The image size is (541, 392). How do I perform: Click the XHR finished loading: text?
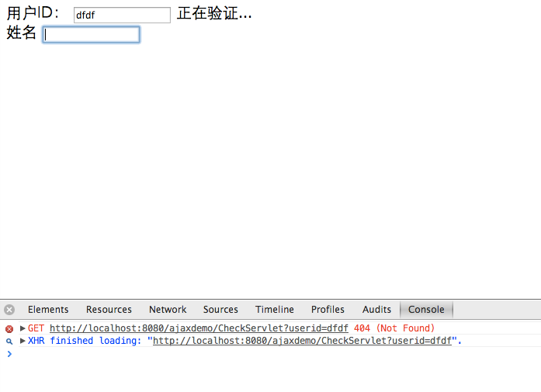(85, 341)
